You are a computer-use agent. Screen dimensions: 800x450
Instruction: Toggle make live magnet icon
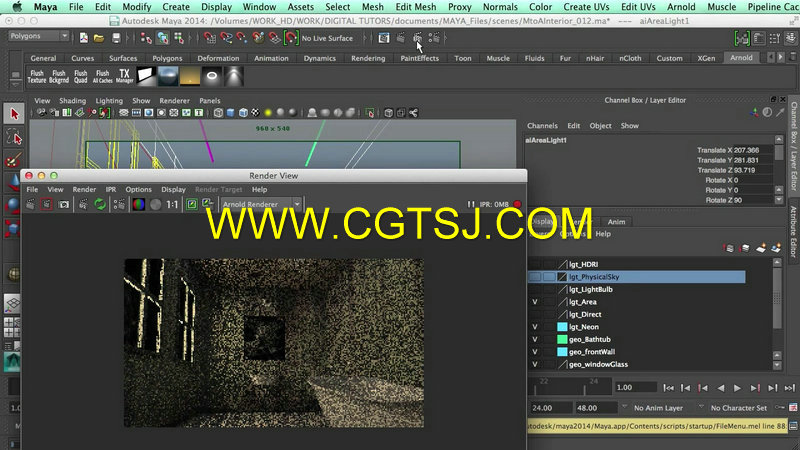(x=291, y=38)
